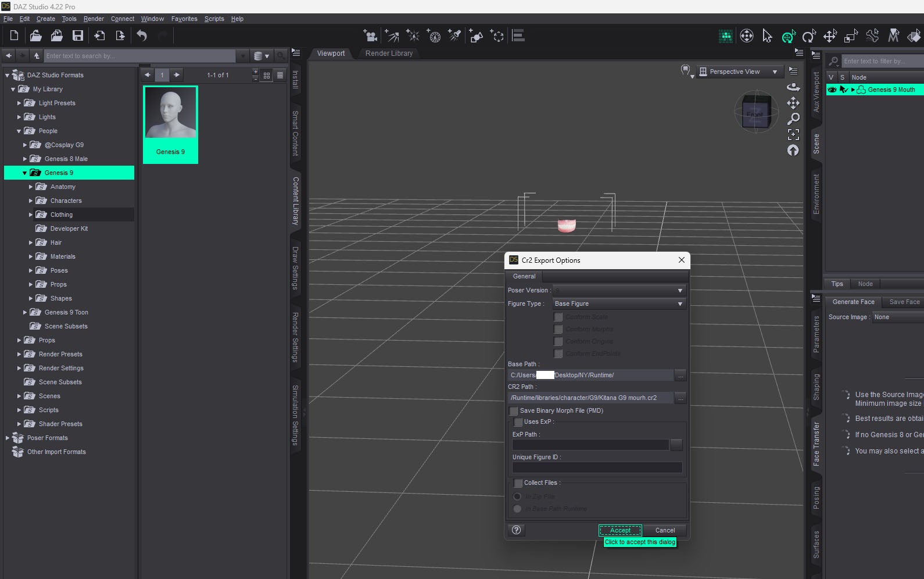This screenshot has height=579, width=924.
Task: Select the Scale tool
Action: tap(851, 37)
